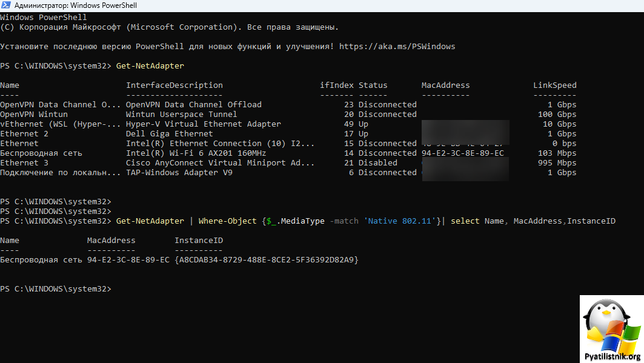Image resolution: width=644 pixels, height=363 pixels.
Task: Select the 'Подключение по локальн...' adapter name
Action: point(61,173)
